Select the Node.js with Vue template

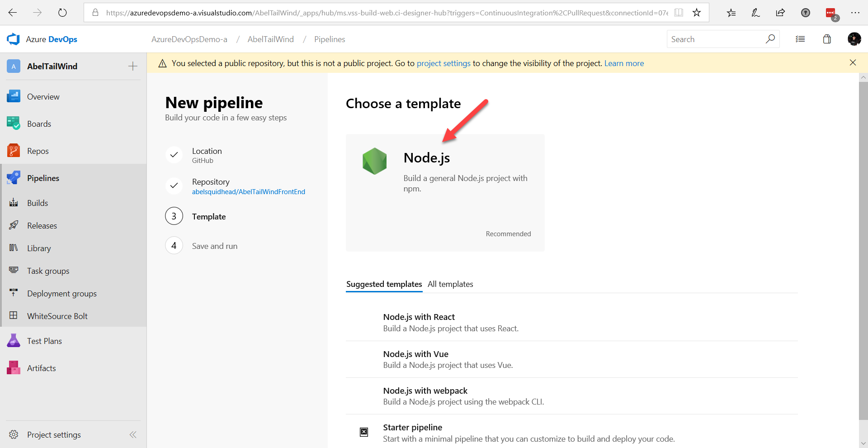pos(572,359)
